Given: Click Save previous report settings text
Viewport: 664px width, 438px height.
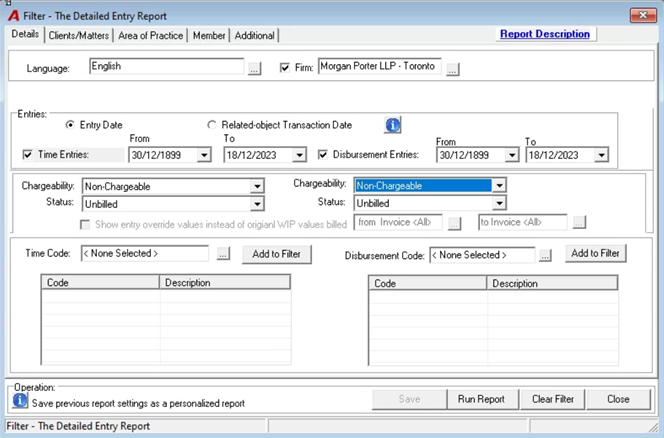Looking at the screenshot, I should click(x=138, y=403).
